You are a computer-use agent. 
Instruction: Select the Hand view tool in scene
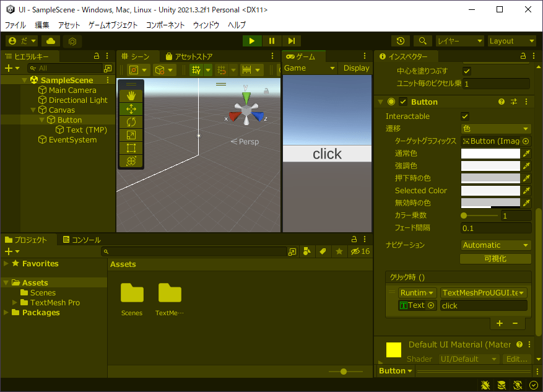click(x=131, y=96)
